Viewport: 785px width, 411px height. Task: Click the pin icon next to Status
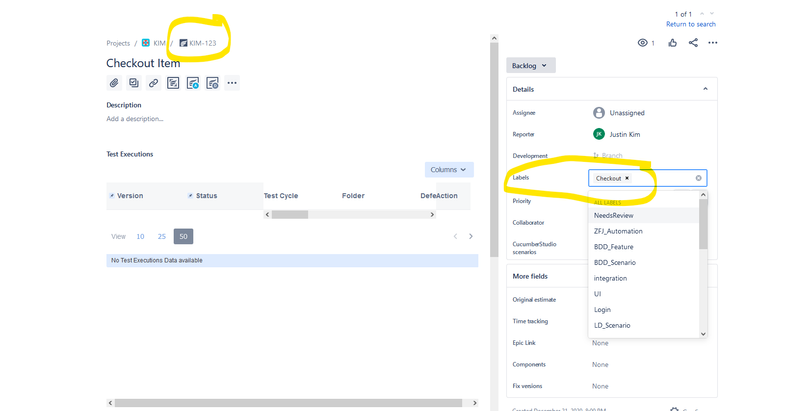pos(190,196)
